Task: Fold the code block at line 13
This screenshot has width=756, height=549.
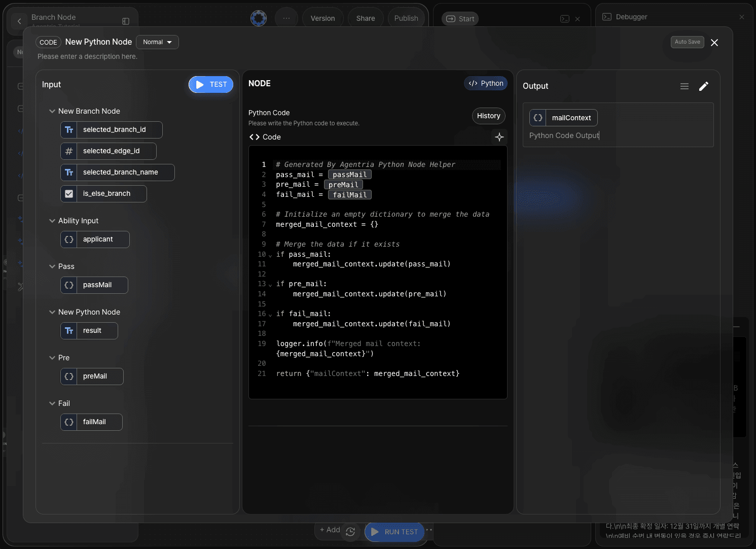Action: click(x=270, y=285)
